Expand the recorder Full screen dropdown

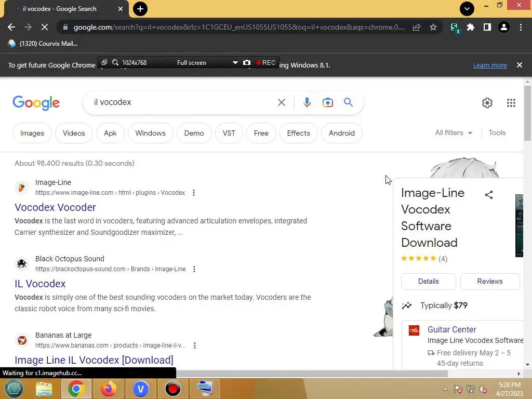tap(235, 63)
